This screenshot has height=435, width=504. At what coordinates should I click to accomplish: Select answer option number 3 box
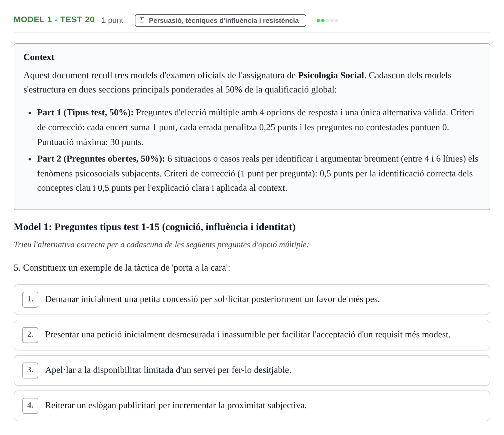click(x=30, y=370)
